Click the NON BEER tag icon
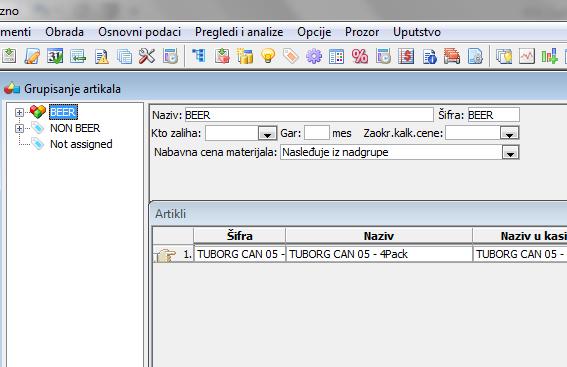The width and height of the screenshot is (567, 367). click(38, 128)
